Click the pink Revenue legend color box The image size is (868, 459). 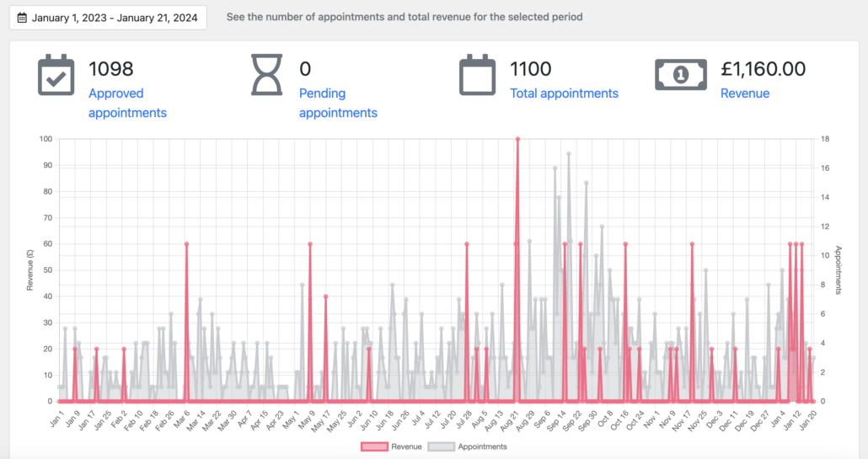(x=374, y=447)
